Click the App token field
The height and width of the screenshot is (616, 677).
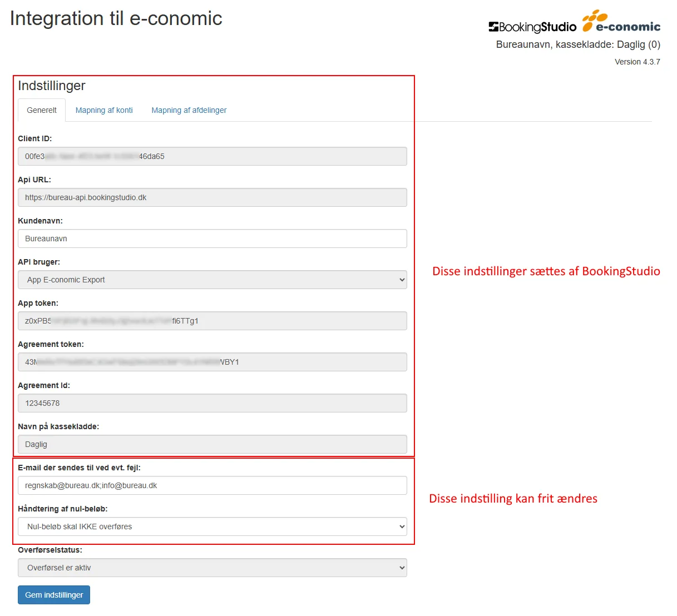212,321
